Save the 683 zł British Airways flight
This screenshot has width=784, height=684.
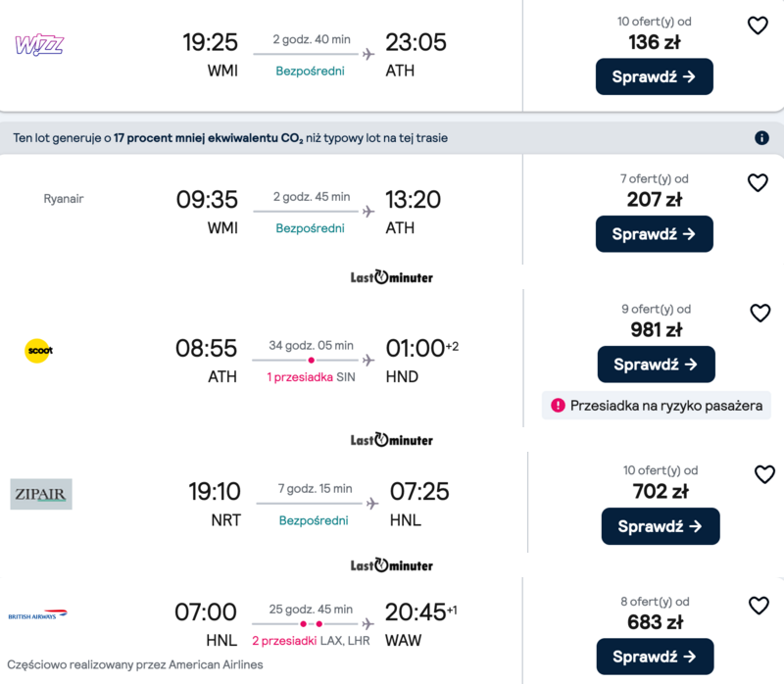pos(759,606)
